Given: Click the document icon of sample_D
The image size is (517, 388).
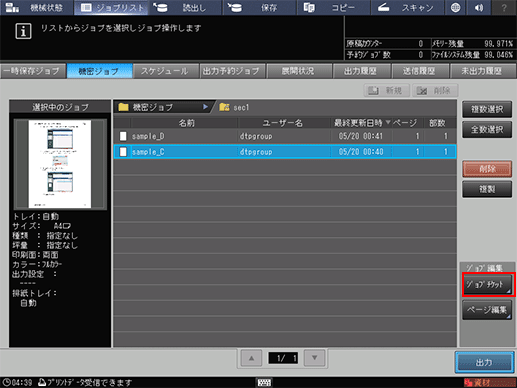Looking at the screenshot, I should tap(123, 136).
